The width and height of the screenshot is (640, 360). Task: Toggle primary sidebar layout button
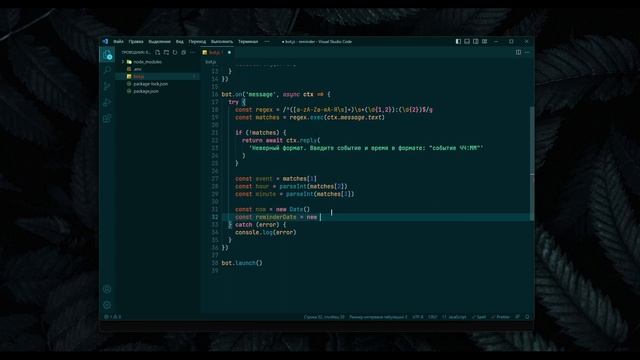point(458,41)
